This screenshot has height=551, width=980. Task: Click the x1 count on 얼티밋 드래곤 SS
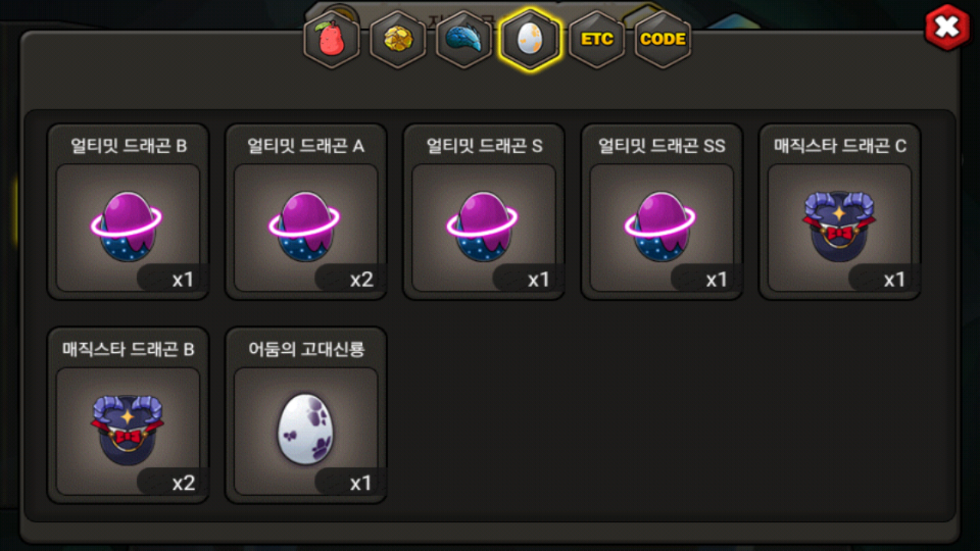click(717, 279)
